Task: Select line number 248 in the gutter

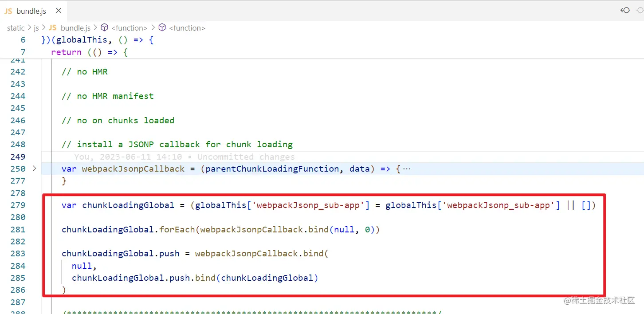Action: 18,145
